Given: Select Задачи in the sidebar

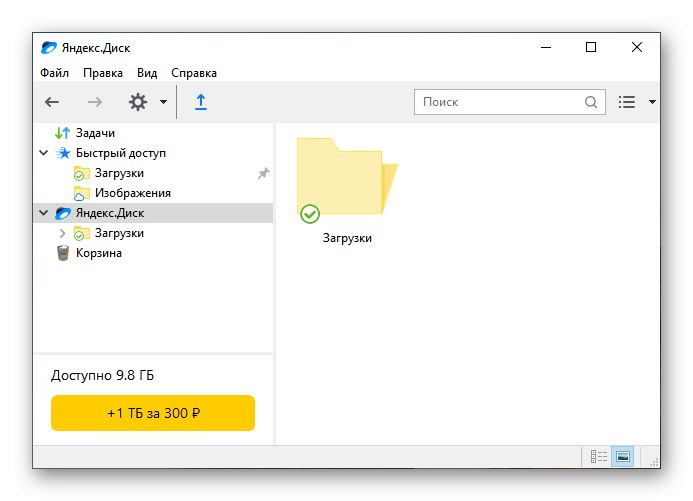Looking at the screenshot, I should [95, 133].
